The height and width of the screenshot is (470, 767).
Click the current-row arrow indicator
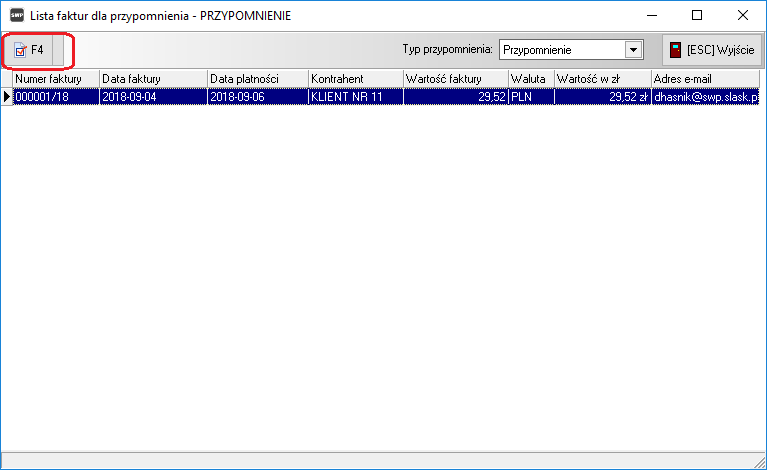(x=7, y=97)
